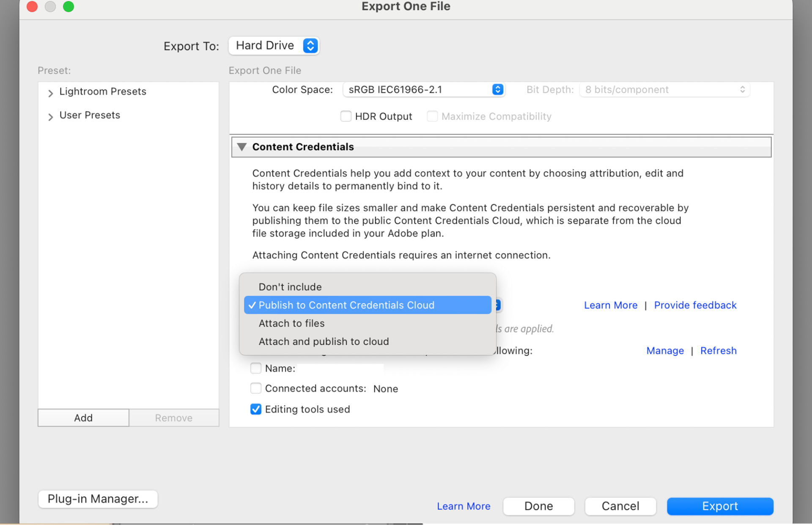
Task: Open Content Credentials Learn More link
Action: [610, 305]
